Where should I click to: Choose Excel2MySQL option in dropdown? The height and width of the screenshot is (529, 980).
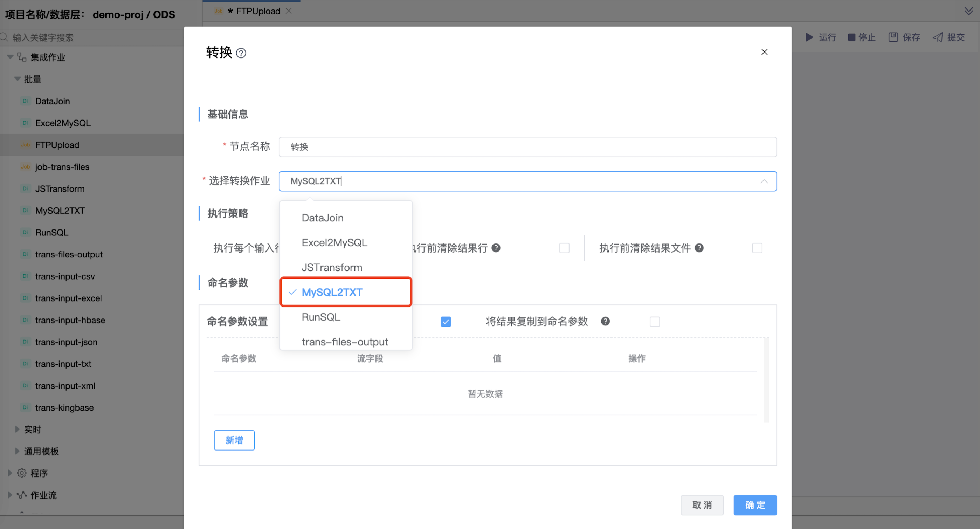pyautogui.click(x=334, y=243)
